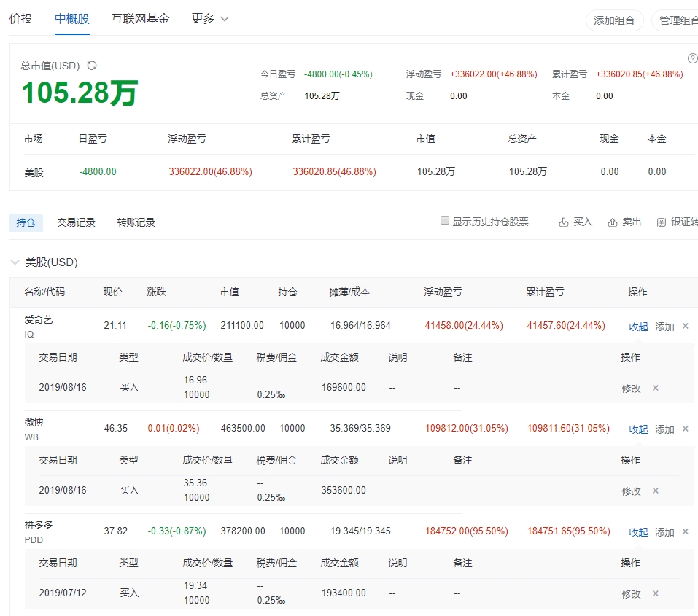
Task: Collapse the 美股(USD) section
Action: [15, 262]
